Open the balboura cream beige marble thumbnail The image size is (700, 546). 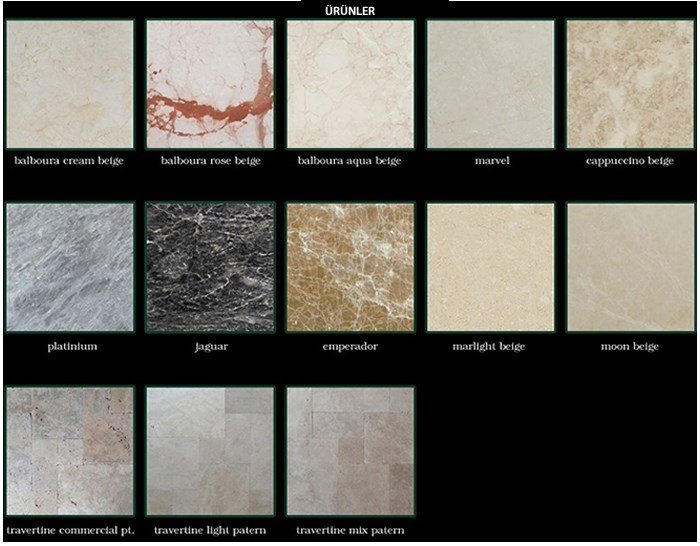[70, 84]
